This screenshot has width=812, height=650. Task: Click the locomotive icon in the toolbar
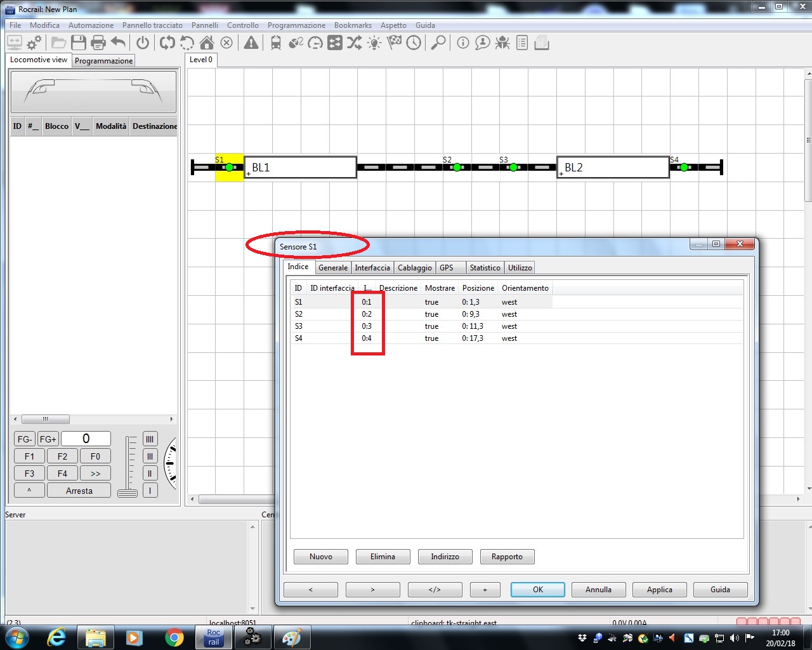coord(276,43)
